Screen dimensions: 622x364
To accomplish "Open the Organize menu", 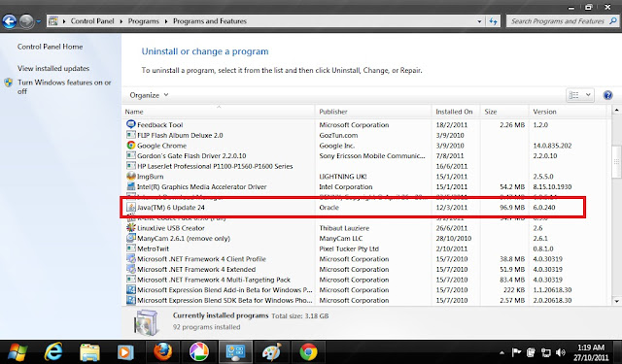I will (149, 95).
